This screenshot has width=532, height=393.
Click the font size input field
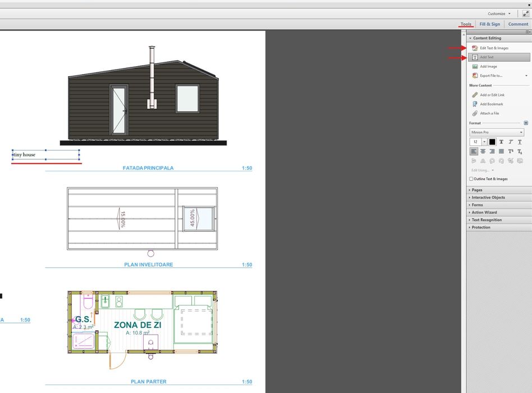coord(475,142)
